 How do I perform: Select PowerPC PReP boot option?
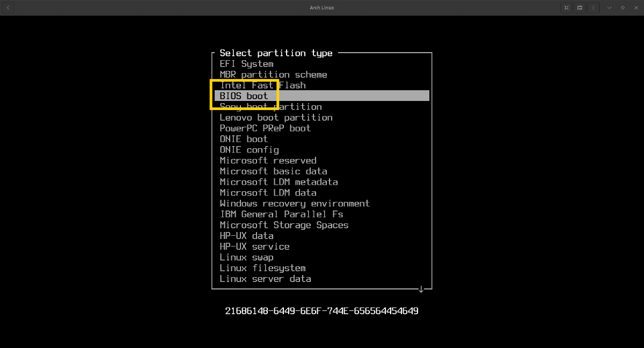[265, 128]
